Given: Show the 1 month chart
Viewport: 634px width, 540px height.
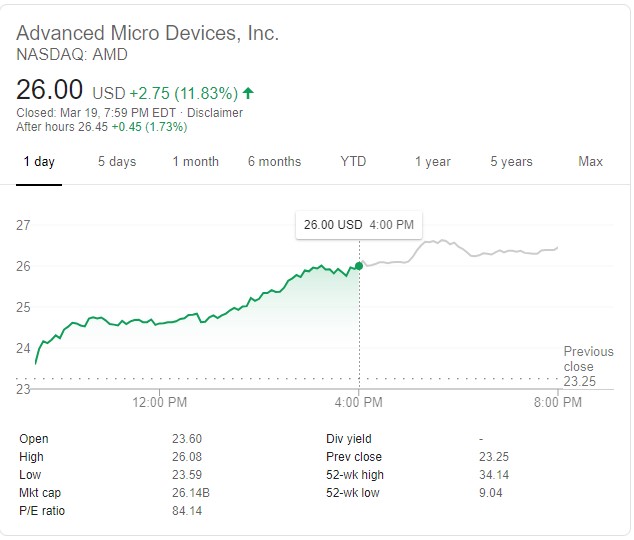Looking at the screenshot, I should coord(196,162).
